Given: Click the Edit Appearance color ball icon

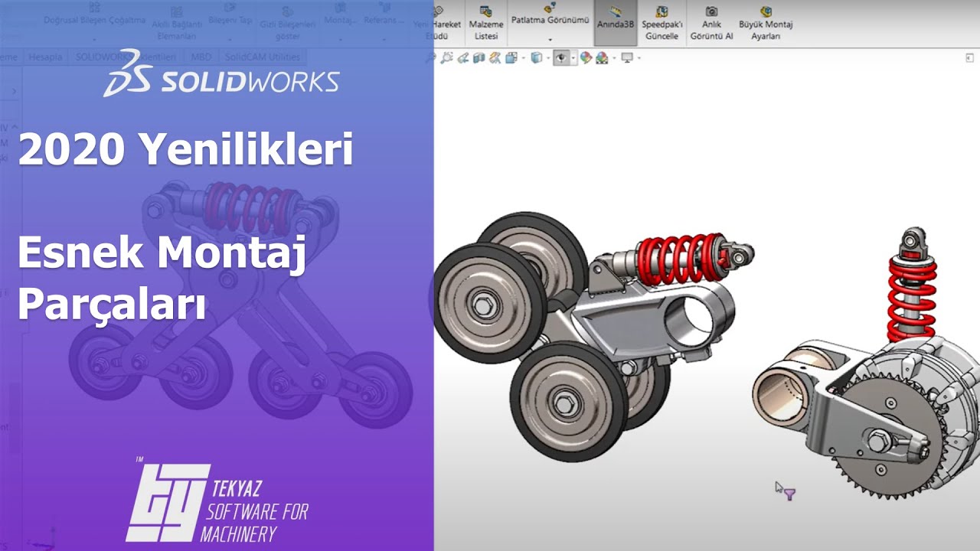Looking at the screenshot, I should [x=586, y=57].
